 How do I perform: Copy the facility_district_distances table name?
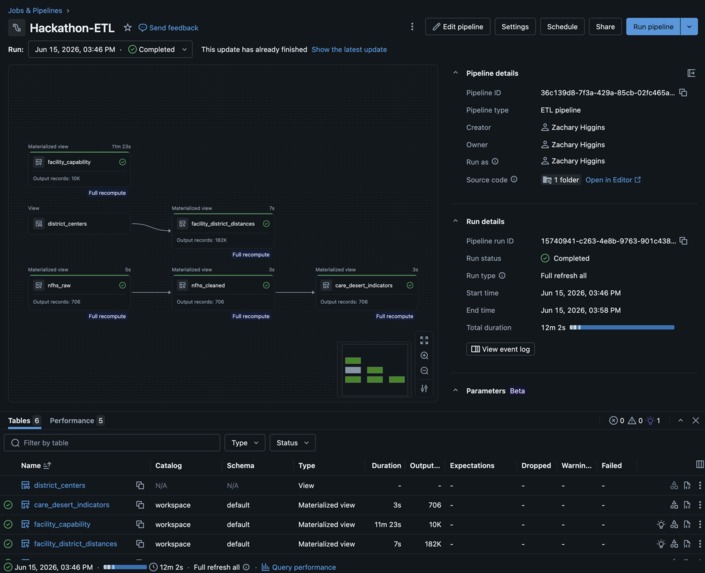point(140,543)
